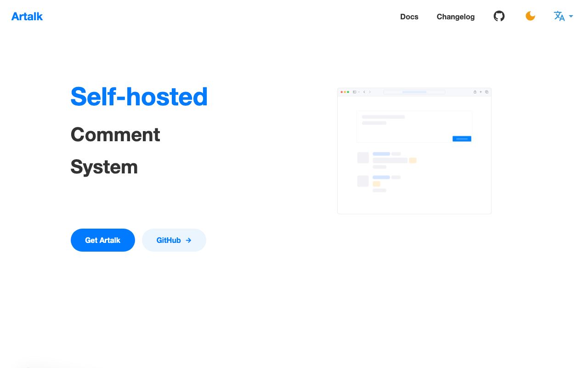This screenshot has width=588, height=368.
Task: Toggle dark mode with the moon icon
Action: (530, 16)
